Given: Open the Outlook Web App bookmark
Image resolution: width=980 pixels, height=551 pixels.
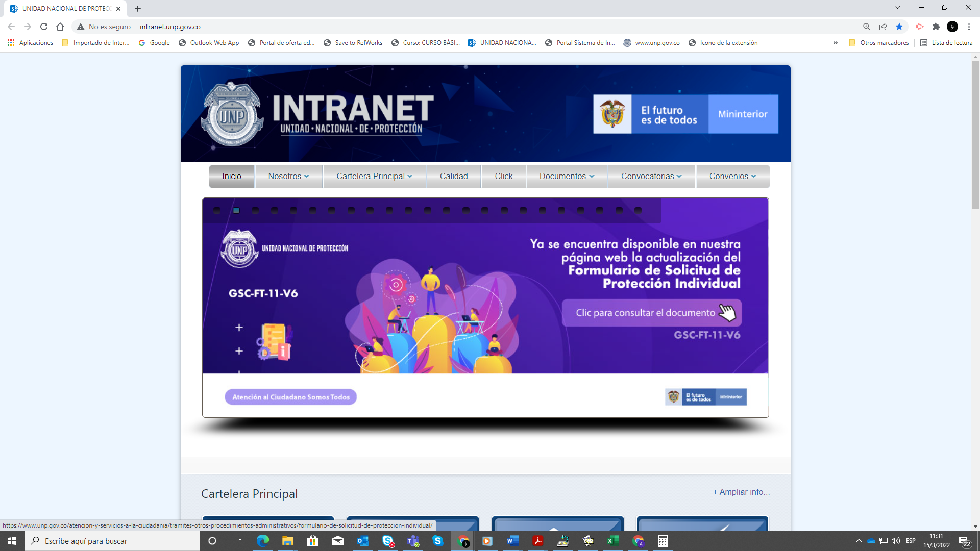Looking at the screenshot, I should click(209, 43).
